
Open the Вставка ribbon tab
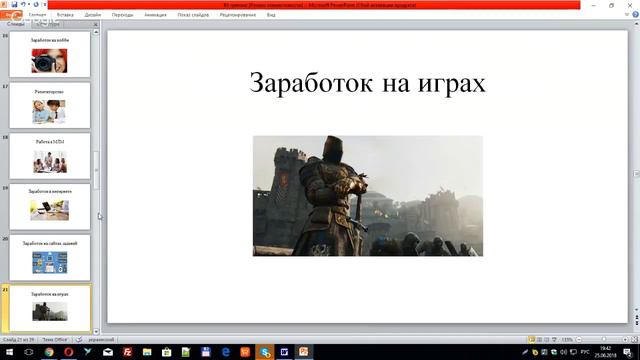point(65,15)
